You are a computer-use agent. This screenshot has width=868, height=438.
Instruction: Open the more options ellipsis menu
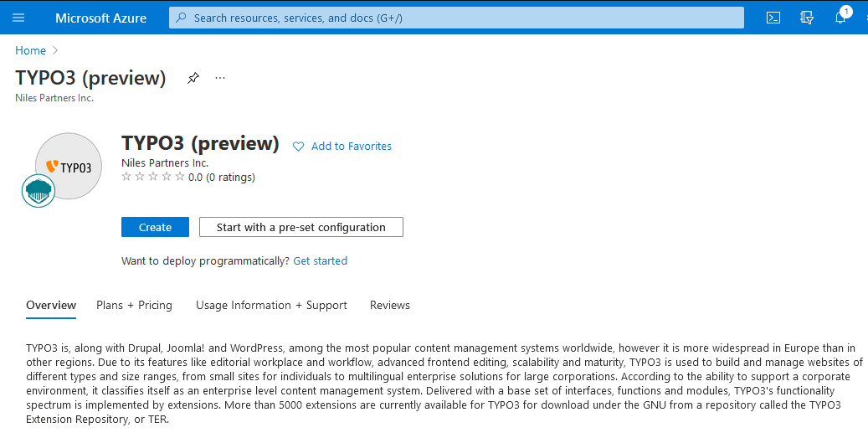pos(220,78)
